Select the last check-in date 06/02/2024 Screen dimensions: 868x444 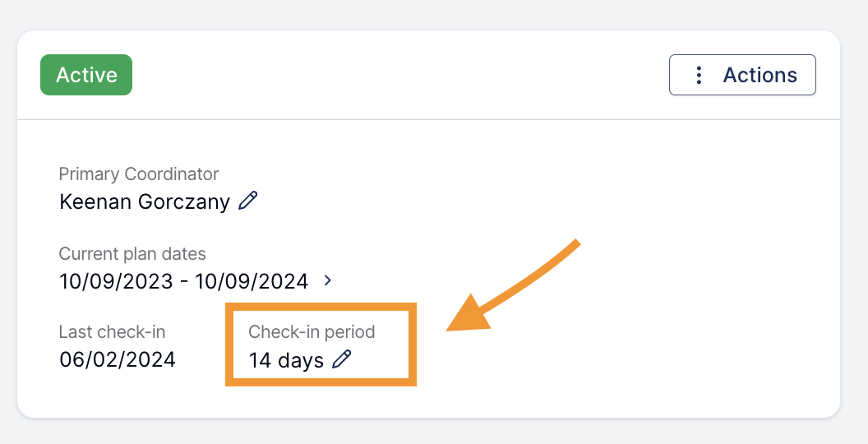point(118,359)
